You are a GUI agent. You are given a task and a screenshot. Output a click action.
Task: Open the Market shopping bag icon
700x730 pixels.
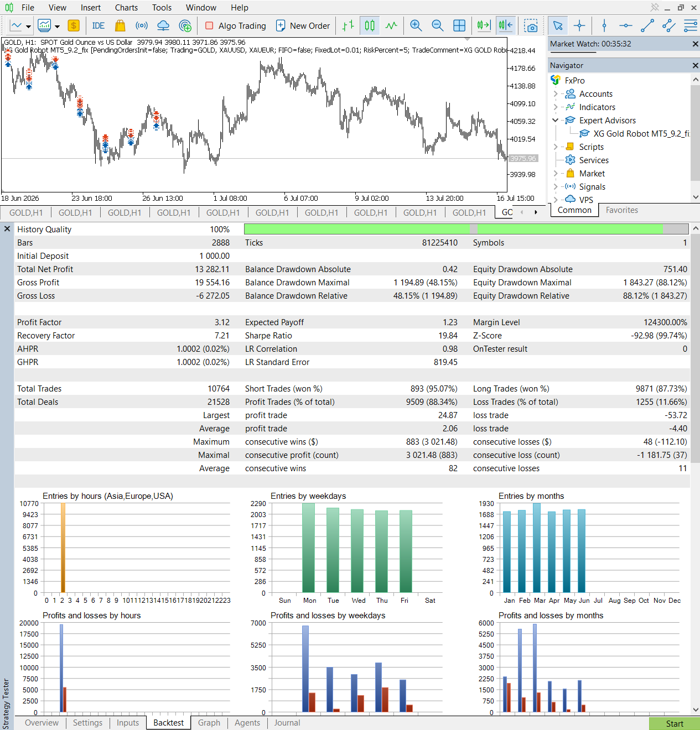120,26
